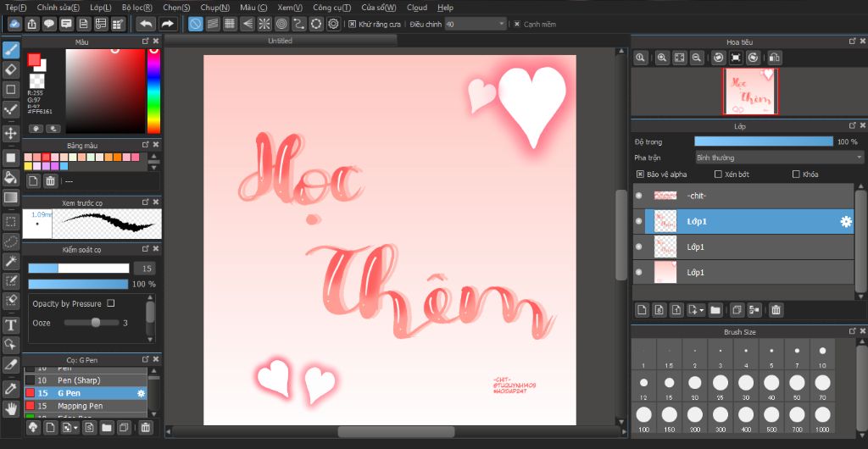868x449 pixels.
Task: Switch to the Untitled canvas tab
Action: [x=280, y=41]
